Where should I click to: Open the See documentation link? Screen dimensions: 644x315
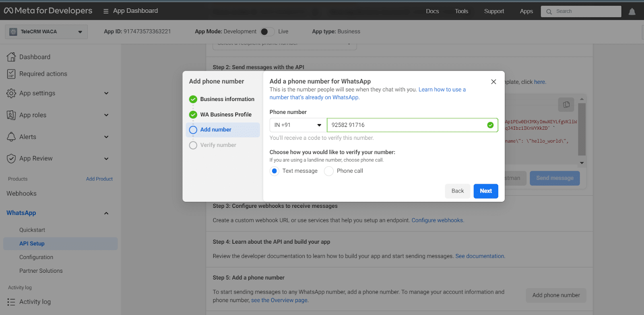[x=479, y=256]
